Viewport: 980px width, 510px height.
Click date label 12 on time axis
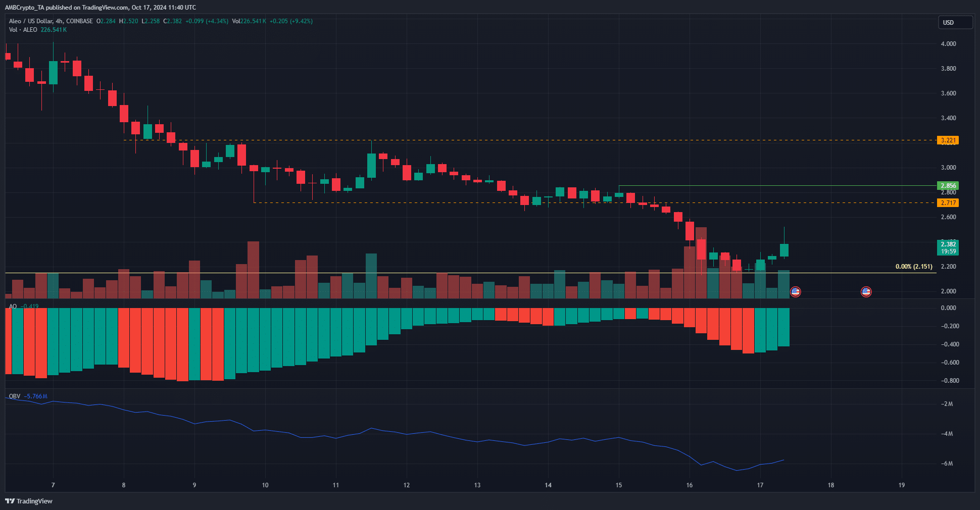pyautogui.click(x=407, y=485)
